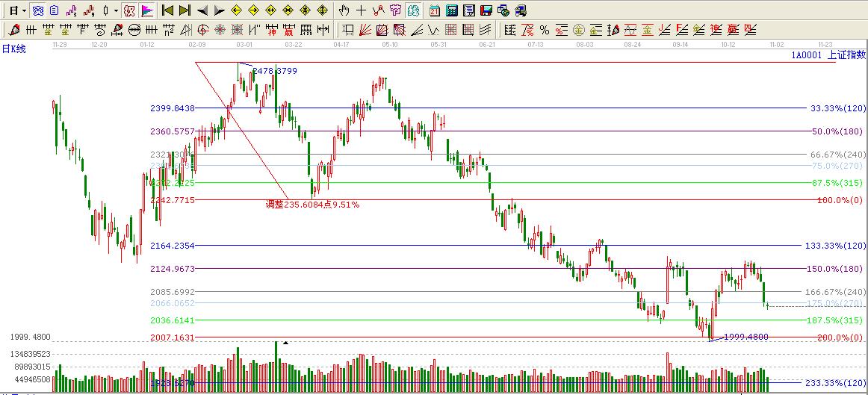This screenshot has height=395, width=868.
Task: Toggle the pink flag toolbar button
Action: 147,10
